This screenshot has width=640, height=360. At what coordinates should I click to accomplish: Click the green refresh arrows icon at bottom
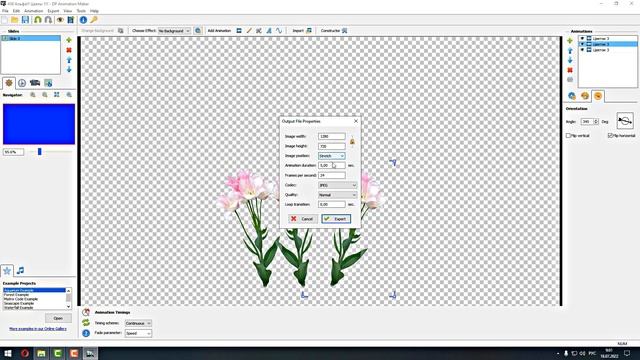pos(86,323)
